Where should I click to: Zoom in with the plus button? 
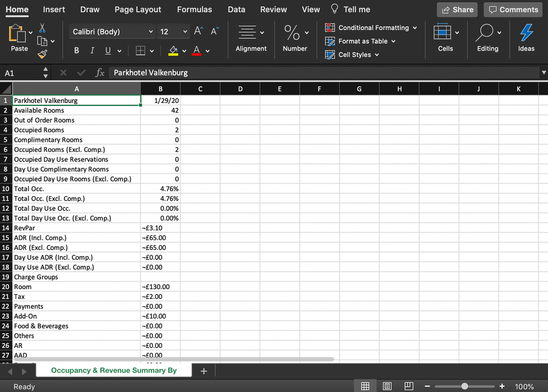(502, 387)
